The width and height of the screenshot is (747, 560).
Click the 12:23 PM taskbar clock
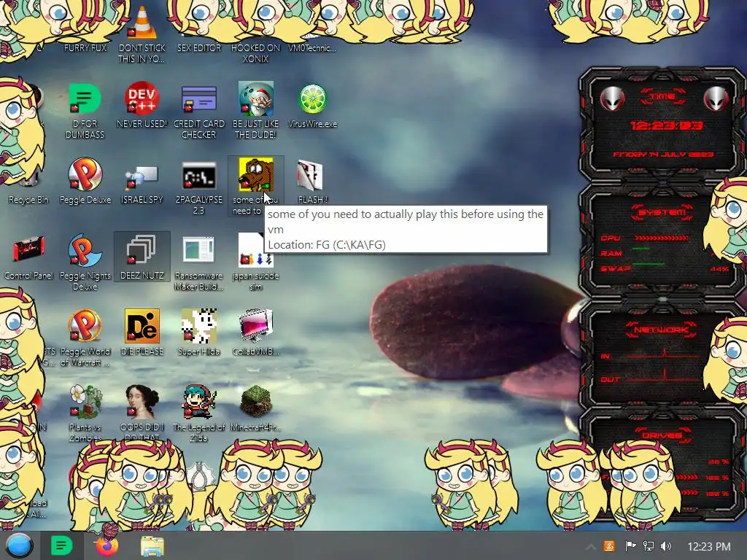pos(709,547)
